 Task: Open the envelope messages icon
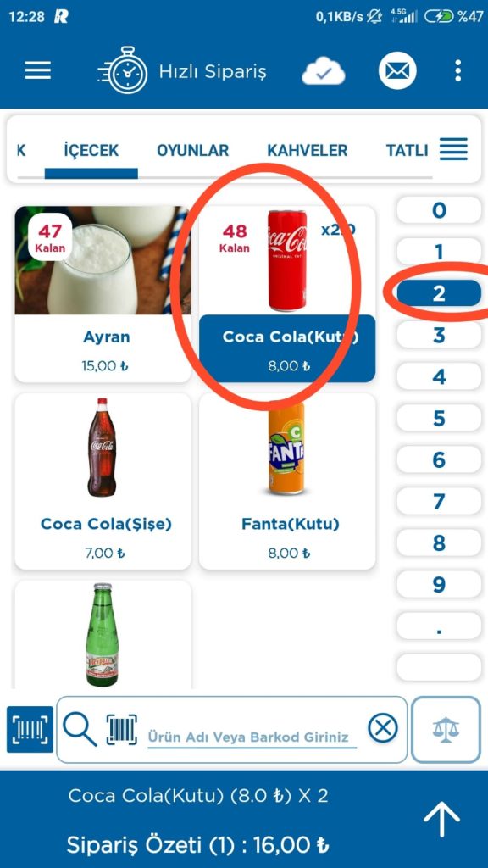tap(397, 70)
